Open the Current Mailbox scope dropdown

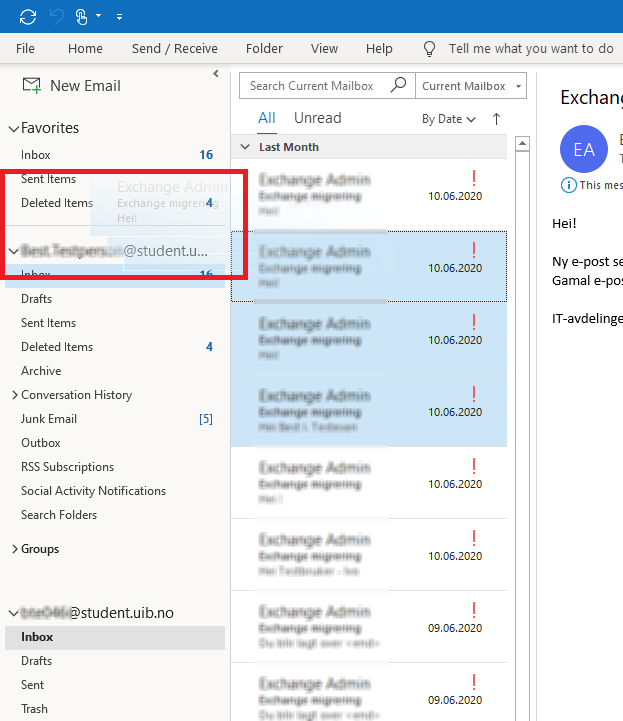(x=471, y=86)
